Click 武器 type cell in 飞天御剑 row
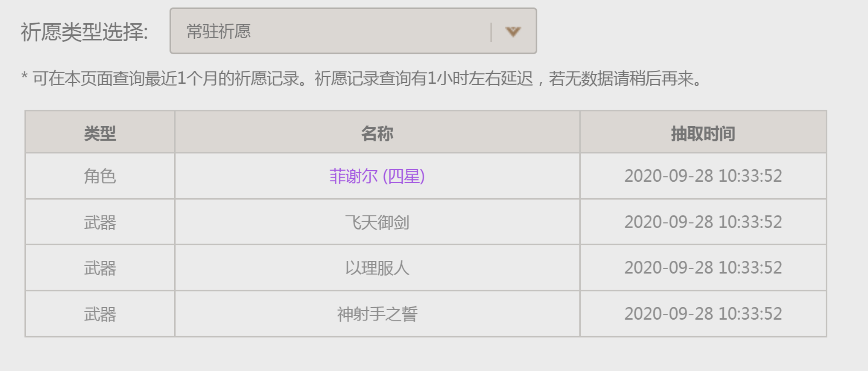This screenshot has height=371, width=868. [x=100, y=222]
